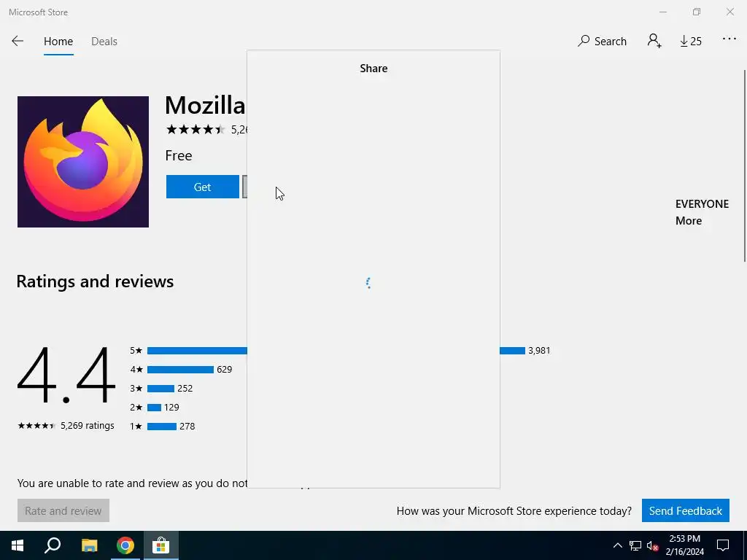
Task: Select the 4-star rating bar with 629
Action: (180, 370)
